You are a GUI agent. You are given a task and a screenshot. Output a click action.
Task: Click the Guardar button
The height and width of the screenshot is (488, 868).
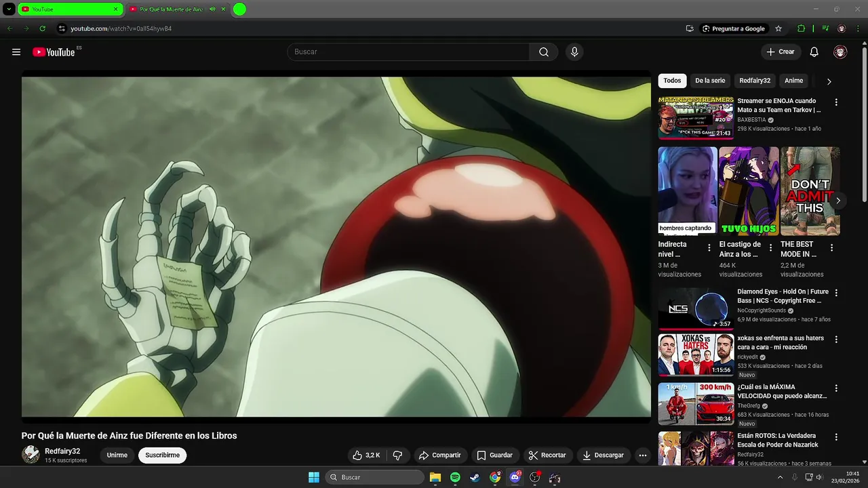click(494, 455)
